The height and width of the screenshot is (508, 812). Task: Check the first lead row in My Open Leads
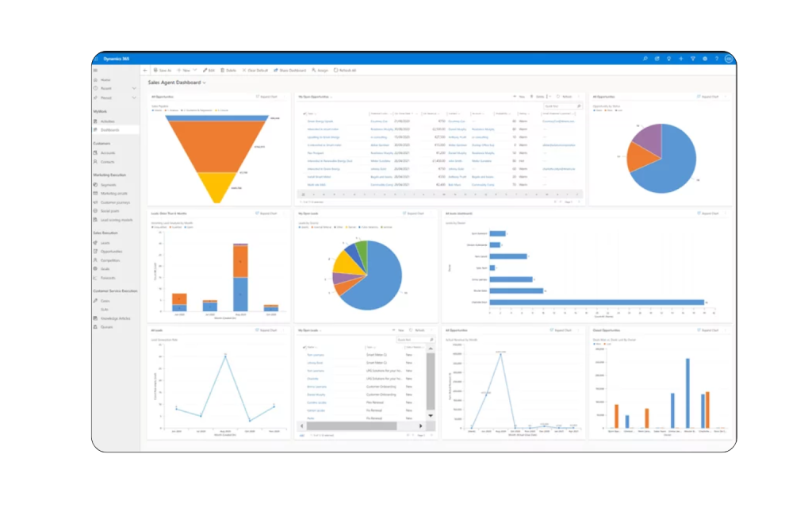point(304,355)
